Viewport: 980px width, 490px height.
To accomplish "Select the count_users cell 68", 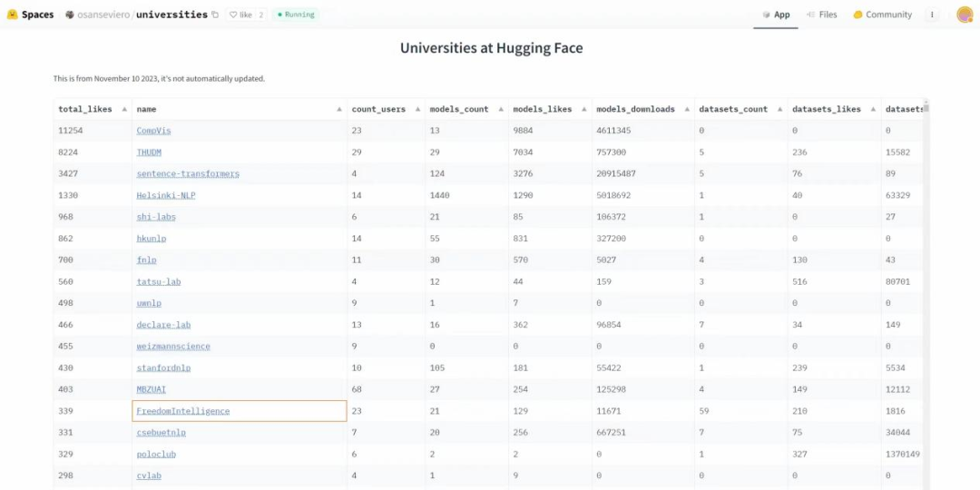I will pyautogui.click(x=386, y=389).
